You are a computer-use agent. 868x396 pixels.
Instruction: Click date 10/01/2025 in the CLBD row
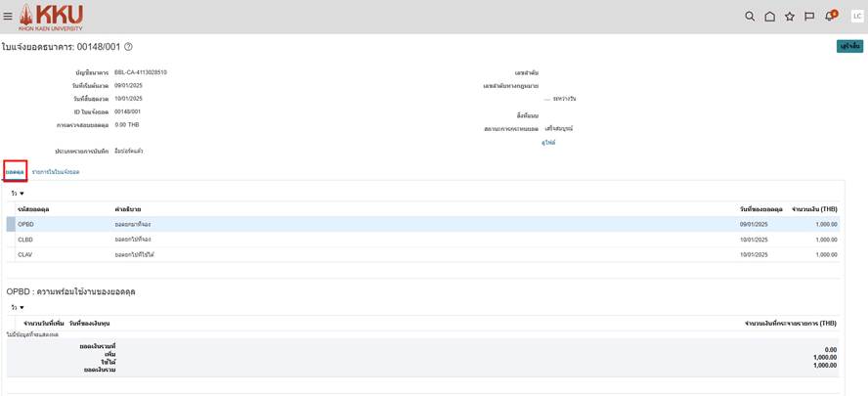click(754, 240)
